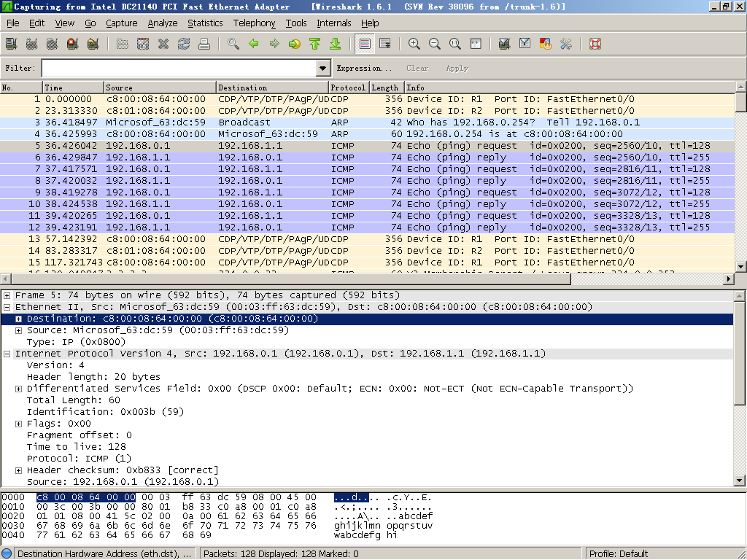Open a capture file icon
Image resolution: width=747 pixels, height=560 pixels.
[123, 44]
